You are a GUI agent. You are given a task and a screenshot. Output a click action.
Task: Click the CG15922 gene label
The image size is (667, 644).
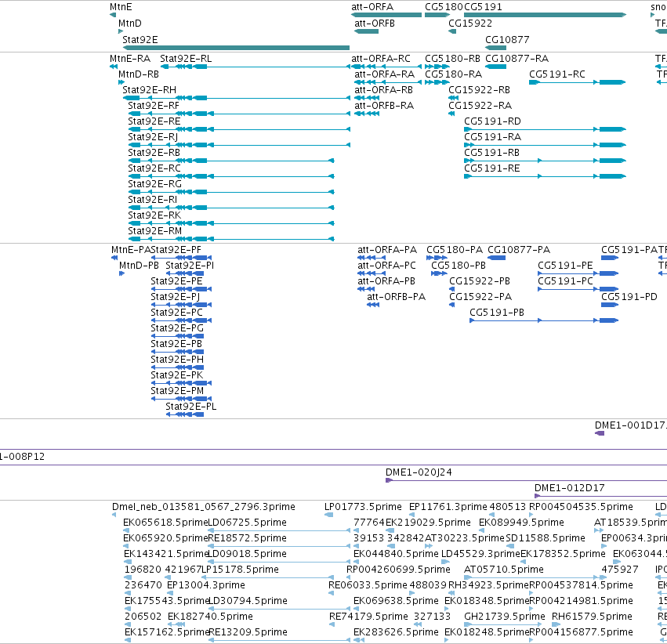coord(470,24)
